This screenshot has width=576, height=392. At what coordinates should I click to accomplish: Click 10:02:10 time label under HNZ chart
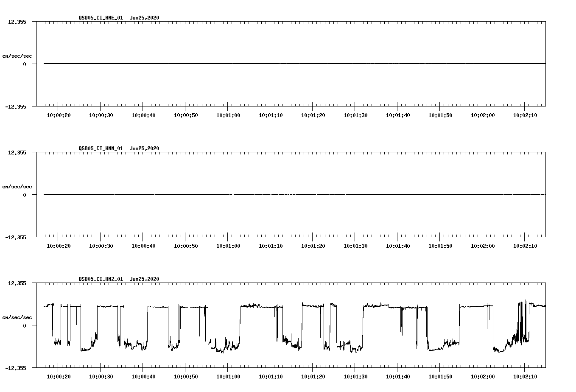pyautogui.click(x=525, y=376)
